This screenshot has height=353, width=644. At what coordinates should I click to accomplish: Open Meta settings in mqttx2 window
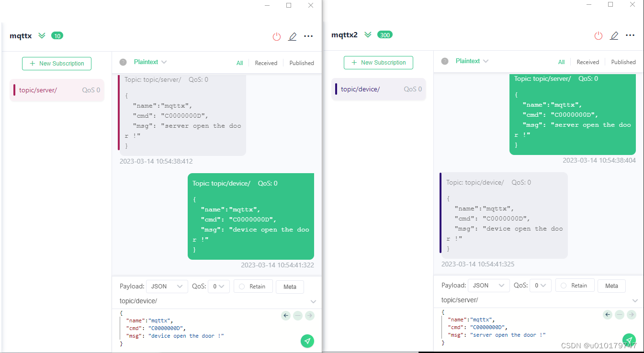tap(612, 286)
